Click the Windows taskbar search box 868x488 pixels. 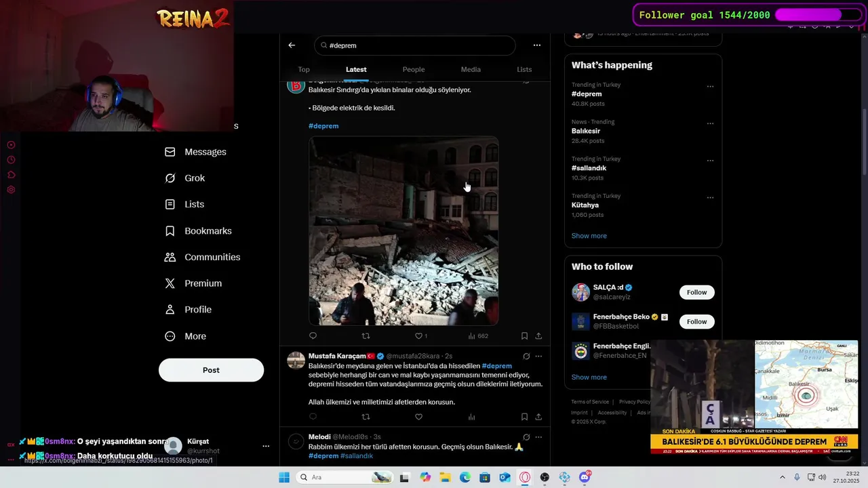[x=344, y=477]
